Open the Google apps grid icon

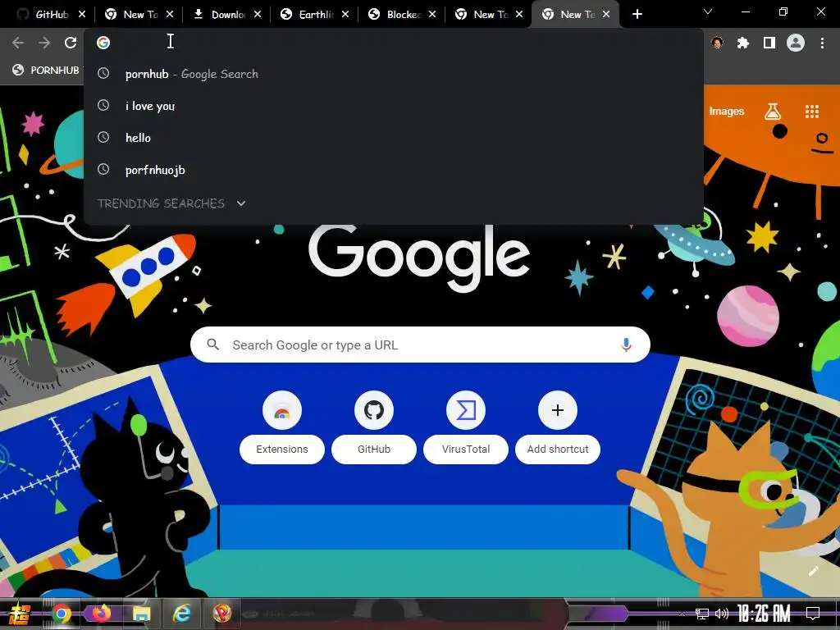[811, 112]
